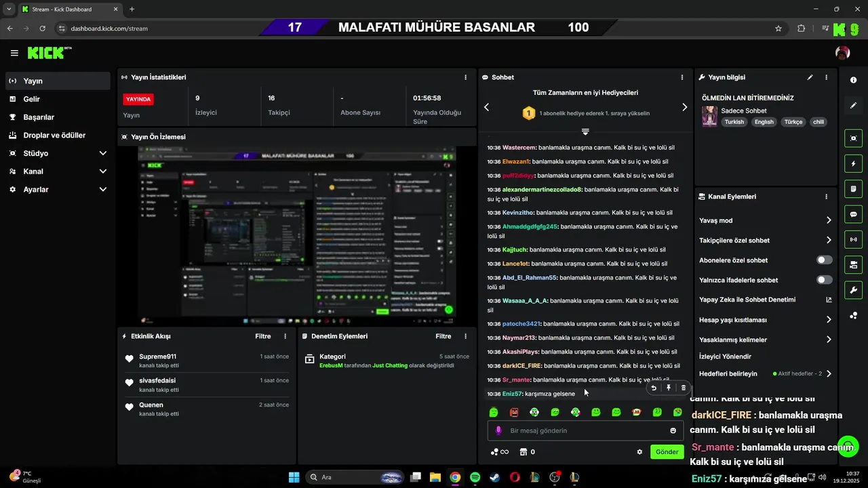This screenshot has height=488, width=868.
Task: Open Kanal Eylemleri three-dot menu
Action: [826, 197]
